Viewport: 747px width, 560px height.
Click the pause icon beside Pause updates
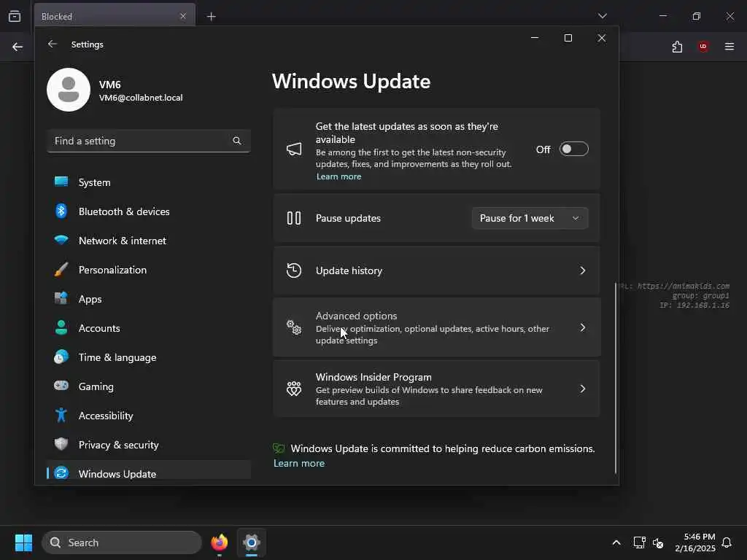coord(294,218)
